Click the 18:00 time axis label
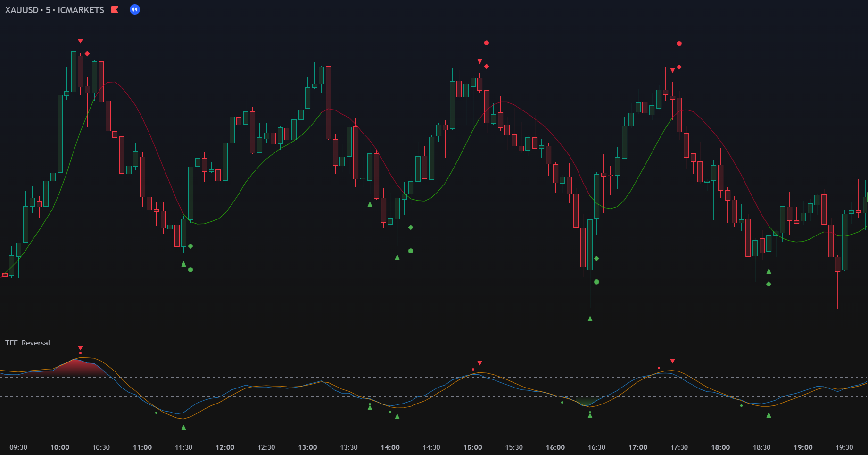Image resolution: width=868 pixels, height=455 pixels. tap(720, 447)
